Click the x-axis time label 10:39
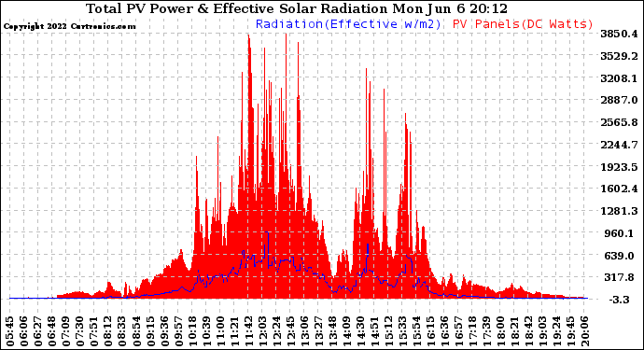Screen dimensions: 644x350 coord(206,331)
